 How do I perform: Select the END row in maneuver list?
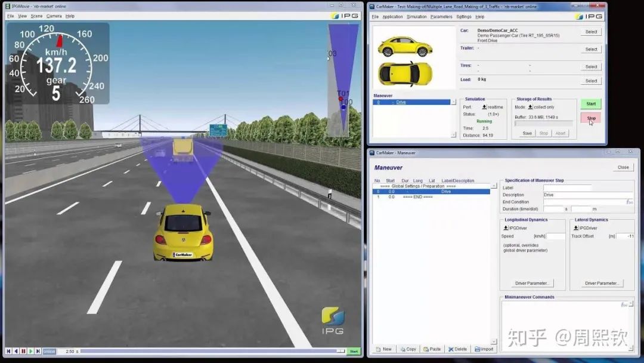pyautogui.click(x=431, y=197)
